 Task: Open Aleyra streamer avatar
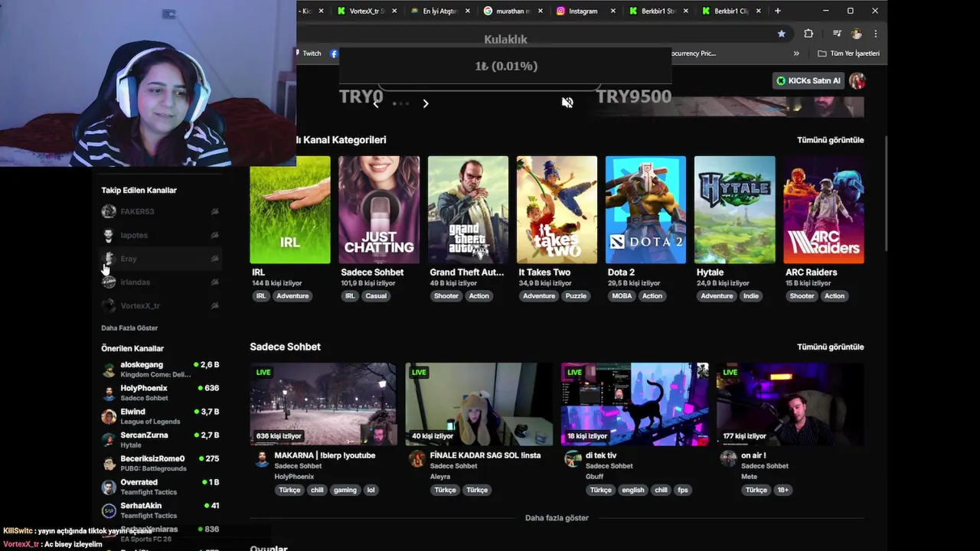(417, 458)
